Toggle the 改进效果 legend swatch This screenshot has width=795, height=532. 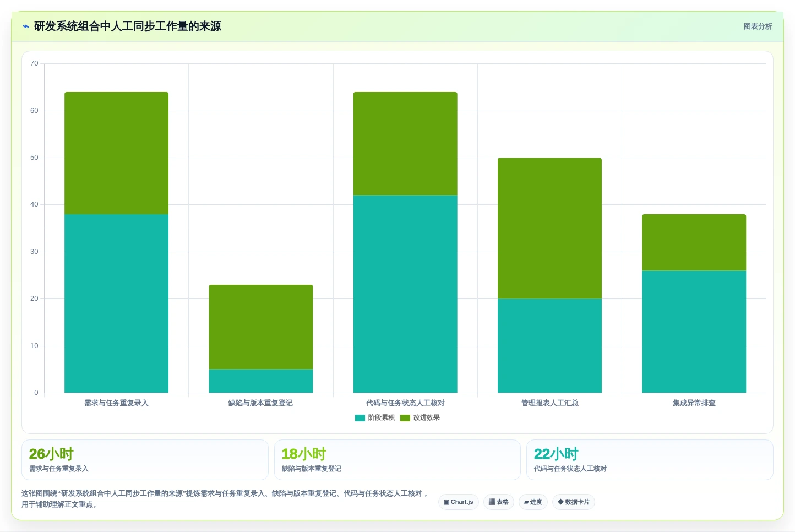405,418
